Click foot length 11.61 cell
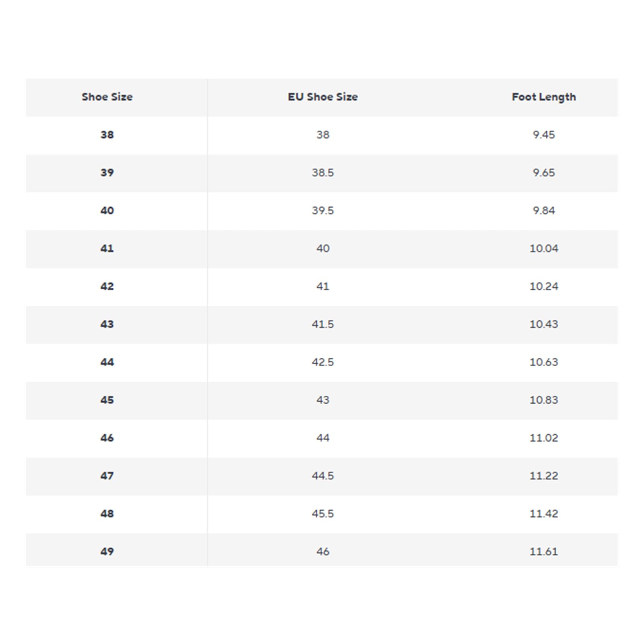The width and height of the screenshot is (644, 644). click(x=544, y=551)
